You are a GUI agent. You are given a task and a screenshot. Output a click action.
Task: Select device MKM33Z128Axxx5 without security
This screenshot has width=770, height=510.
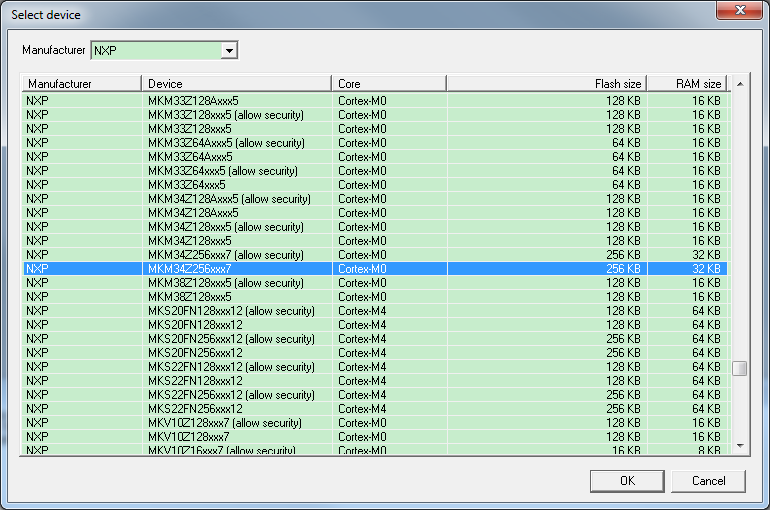pos(375,101)
